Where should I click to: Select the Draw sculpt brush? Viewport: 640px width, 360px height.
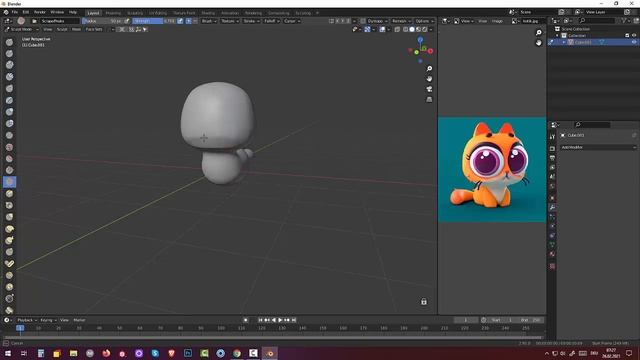(x=9, y=42)
